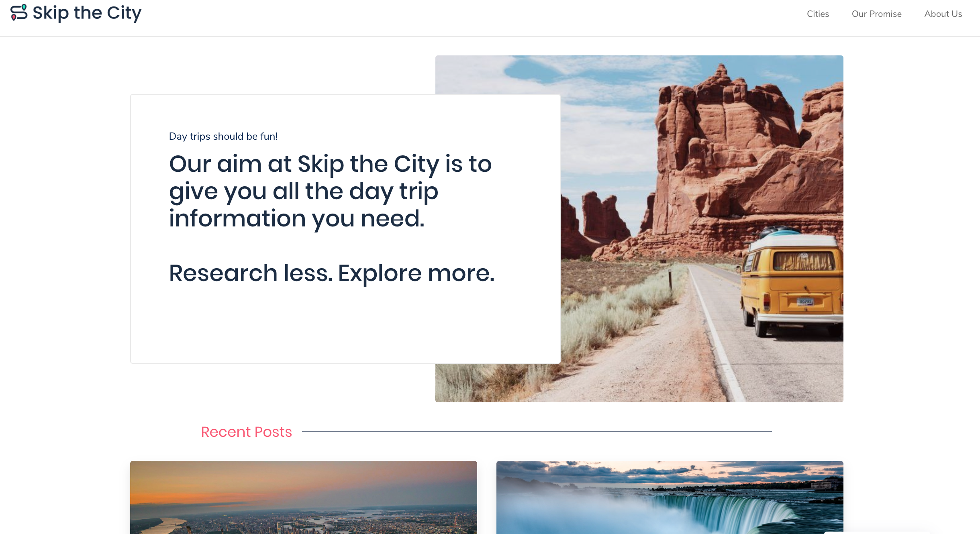Open the city skyline sunset post thumbnail

pyautogui.click(x=304, y=497)
